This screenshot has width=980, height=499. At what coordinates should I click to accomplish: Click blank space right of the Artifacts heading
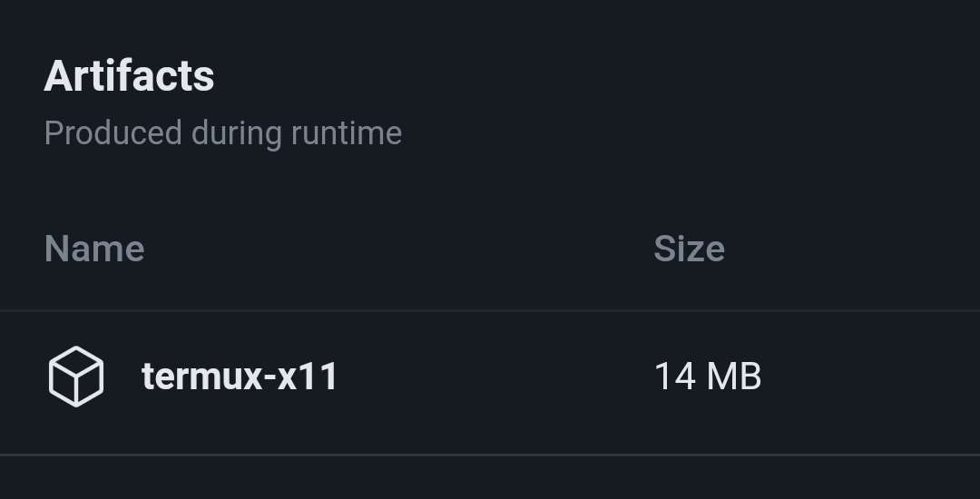click(x=597, y=75)
